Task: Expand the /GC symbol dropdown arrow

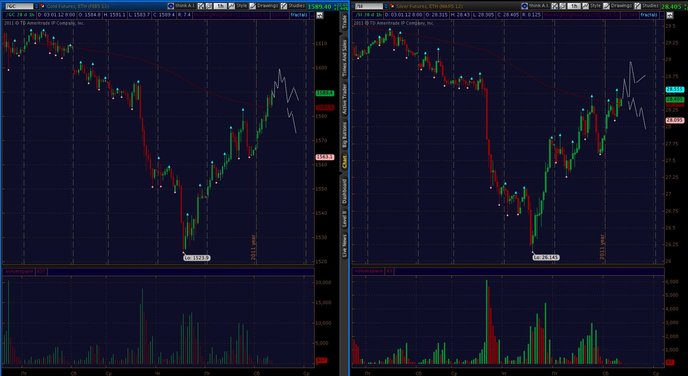Action: click(36, 7)
